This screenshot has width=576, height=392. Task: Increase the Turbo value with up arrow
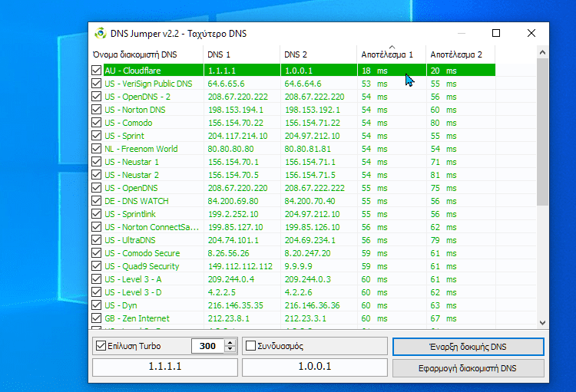point(230,343)
